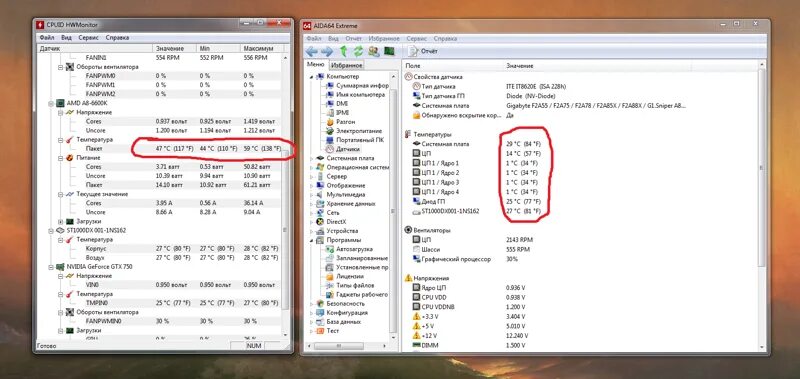Switch to the Избранное tab in AIDA64 sidebar
The width and height of the screenshot is (800, 379).
(x=346, y=65)
